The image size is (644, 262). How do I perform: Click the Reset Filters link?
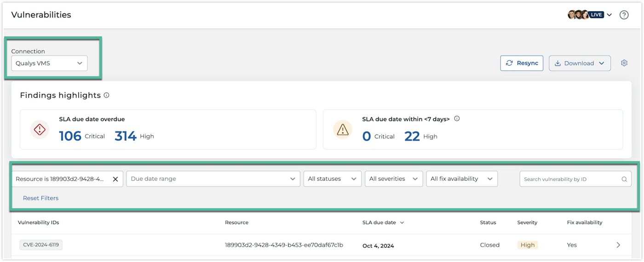click(40, 198)
